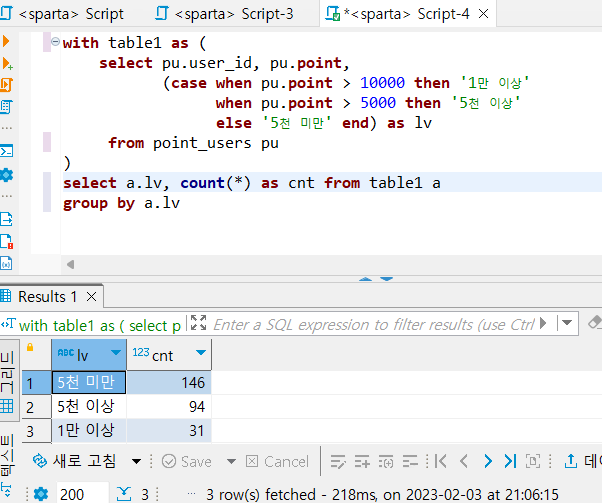The width and height of the screenshot is (602, 503).
Task: Click the variables (x) icon in the sidebar
Action: click(6, 263)
